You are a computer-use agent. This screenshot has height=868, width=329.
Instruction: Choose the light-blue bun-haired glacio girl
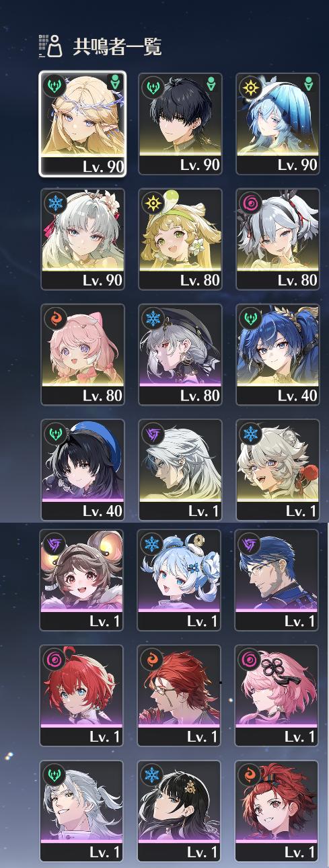tap(180, 580)
